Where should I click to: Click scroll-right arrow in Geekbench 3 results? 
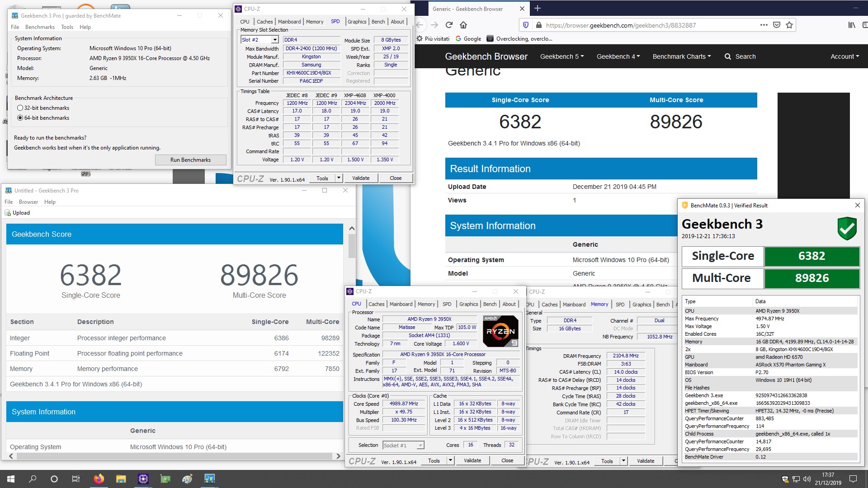338,456
